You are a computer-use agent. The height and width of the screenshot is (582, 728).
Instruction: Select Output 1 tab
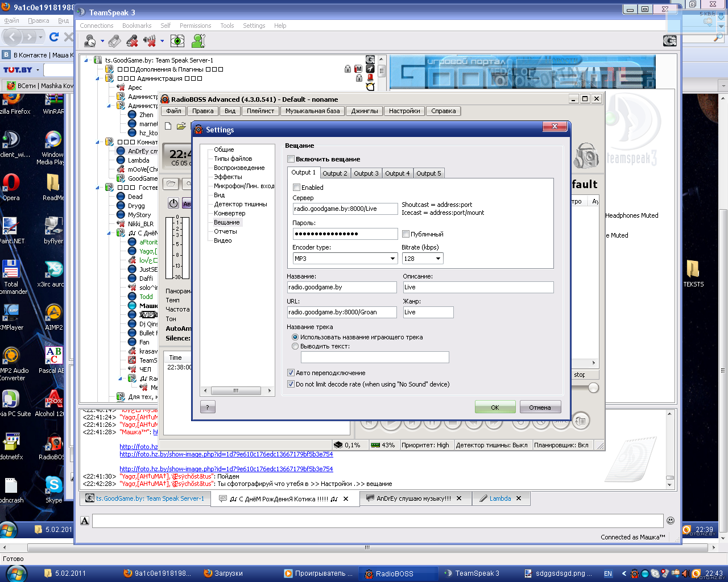pyautogui.click(x=304, y=173)
